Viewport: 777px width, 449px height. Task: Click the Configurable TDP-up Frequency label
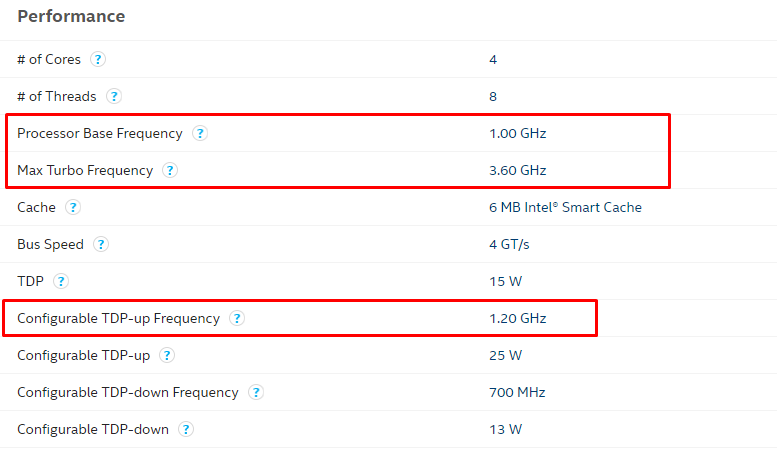[118, 318]
